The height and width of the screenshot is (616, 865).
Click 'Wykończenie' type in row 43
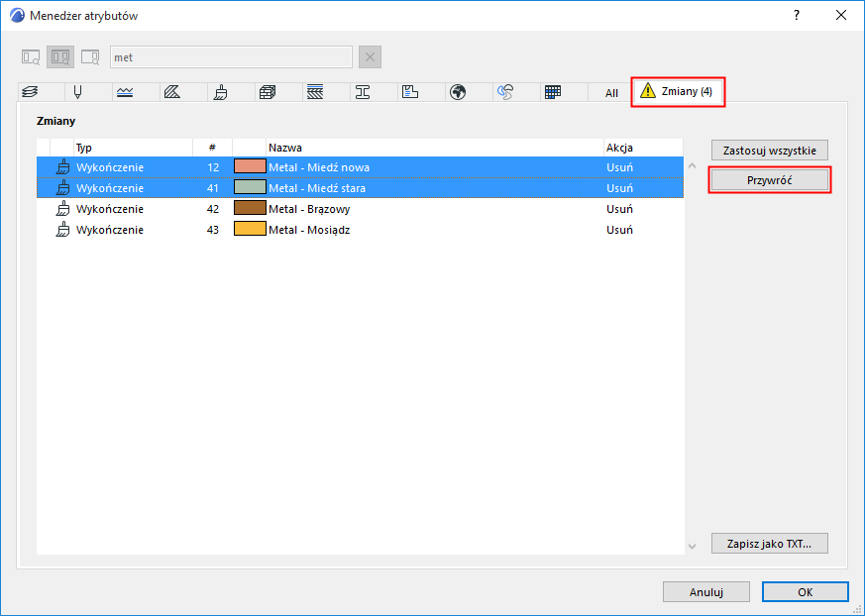point(110,230)
